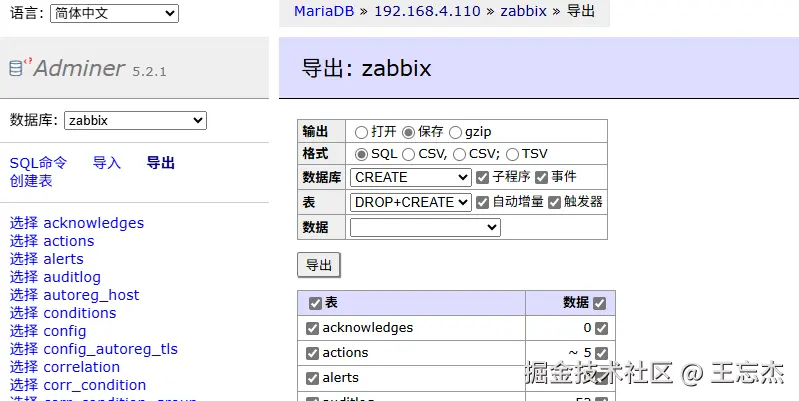Uncheck actions data checkbox
Screen dimensions: 799x401
[x=602, y=353]
